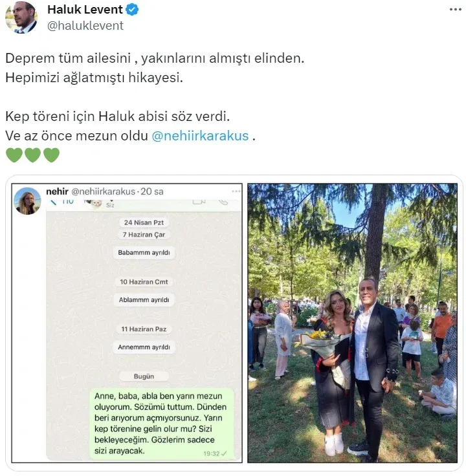Click nehir's avatar in the embedded screenshot
The height and width of the screenshot is (476, 466).
[x=27, y=200]
